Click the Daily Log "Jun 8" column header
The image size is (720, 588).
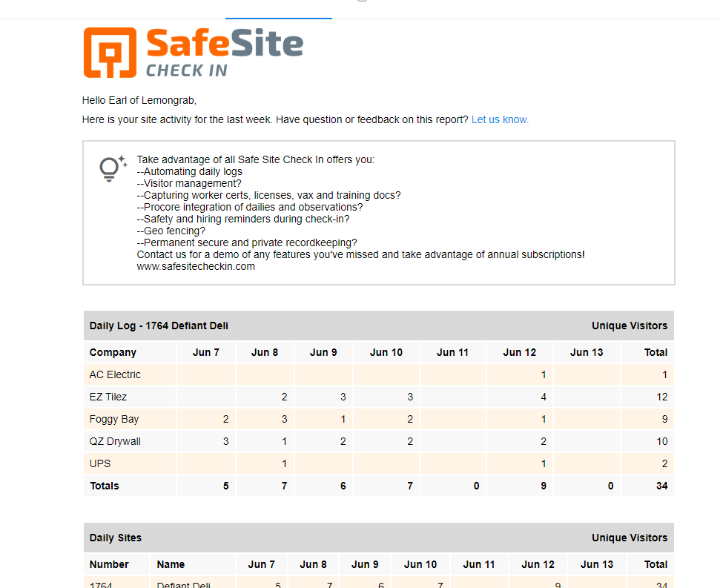[x=265, y=352]
